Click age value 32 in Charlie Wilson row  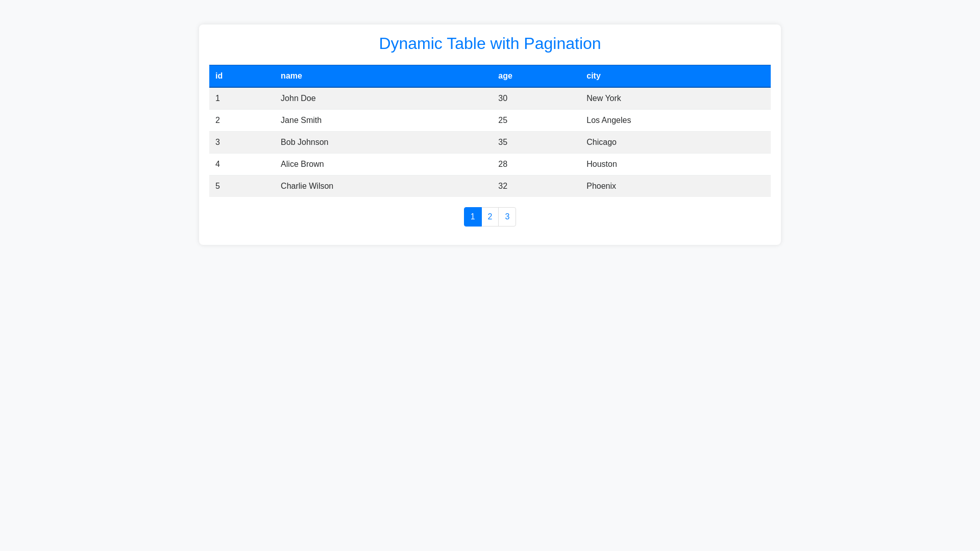[536, 186]
